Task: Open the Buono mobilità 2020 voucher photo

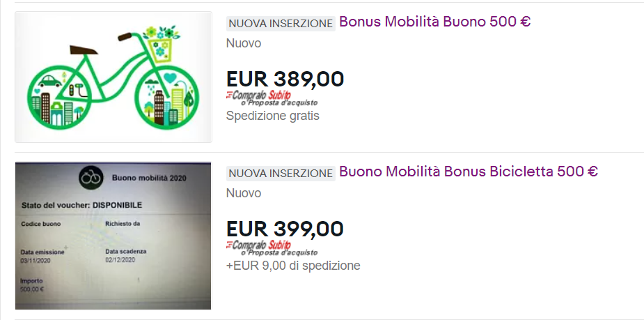Action: tap(113, 236)
